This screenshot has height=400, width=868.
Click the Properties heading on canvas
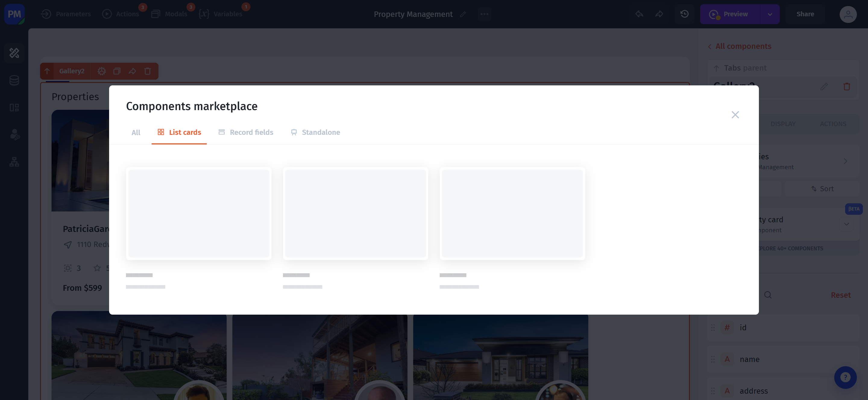pyautogui.click(x=75, y=97)
